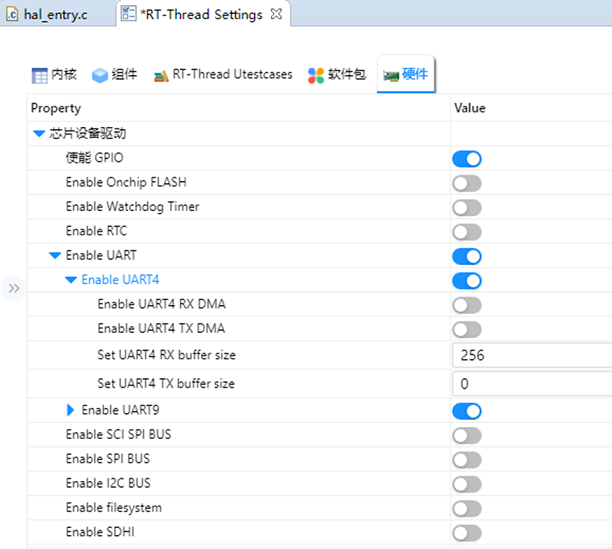The image size is (612, 549).
Task: Select the Enable UART9 label
Action: pyautogui.click(x=120, y=410)
